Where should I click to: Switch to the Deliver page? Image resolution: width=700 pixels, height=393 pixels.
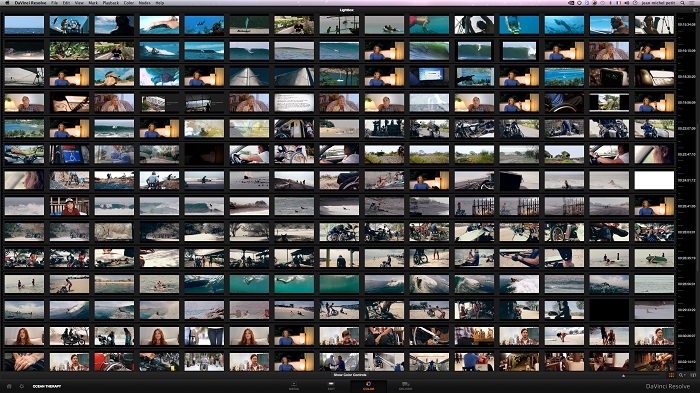405,386
